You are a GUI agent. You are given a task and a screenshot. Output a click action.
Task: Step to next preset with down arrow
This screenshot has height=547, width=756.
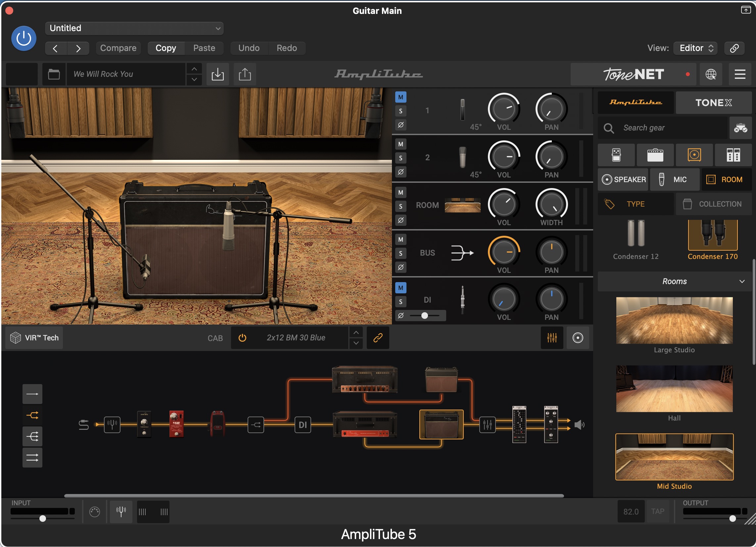point(194,80)
